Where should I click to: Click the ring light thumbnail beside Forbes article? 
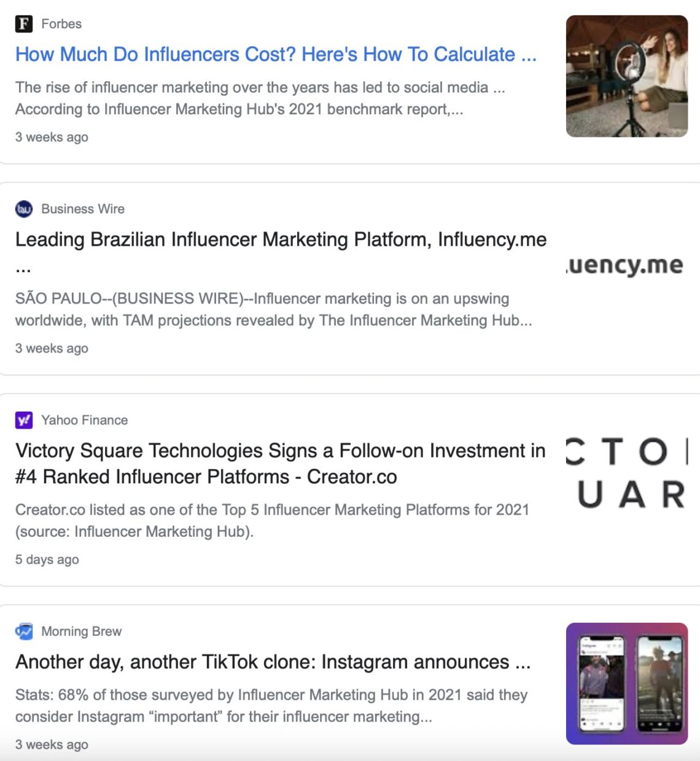click(627, 76)
